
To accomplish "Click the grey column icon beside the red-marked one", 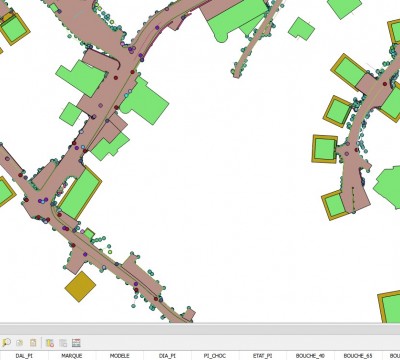I will point(63,343).
